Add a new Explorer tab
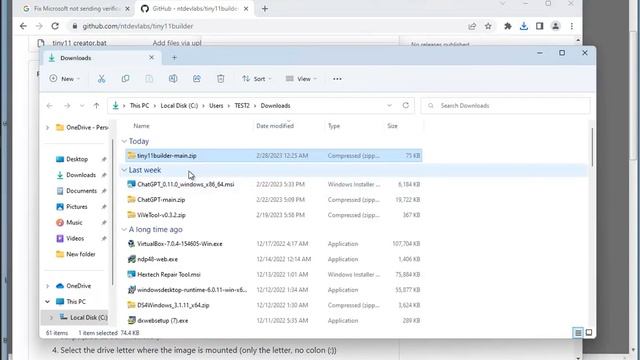Screen dimensions: 640x360 tap(174, 58)
